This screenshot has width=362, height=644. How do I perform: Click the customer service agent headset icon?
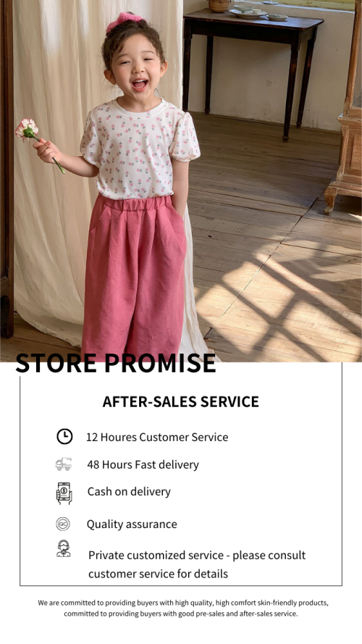coord(64,548)
